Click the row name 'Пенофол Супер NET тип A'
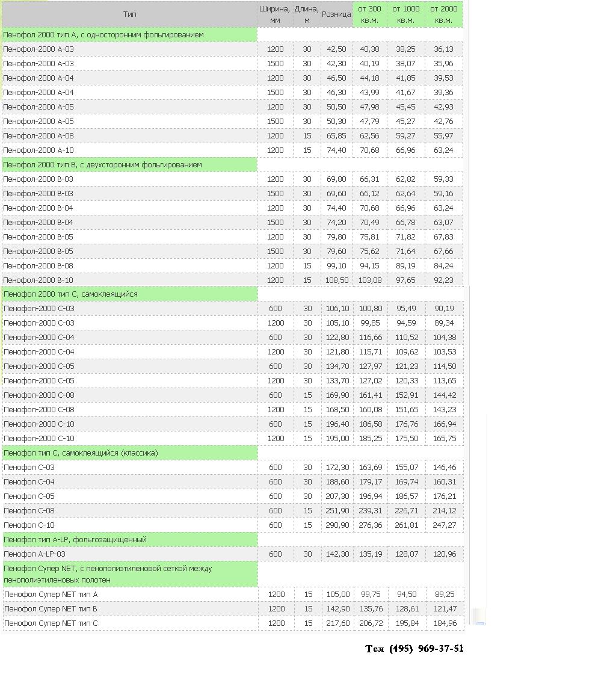This screenshot has width=616, height=674. (x=51, y=595)
